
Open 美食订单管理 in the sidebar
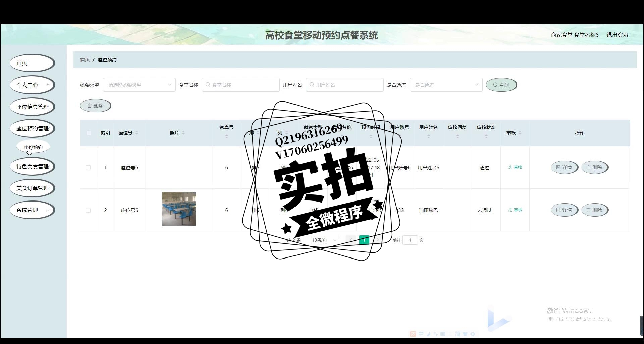point(32,188)
